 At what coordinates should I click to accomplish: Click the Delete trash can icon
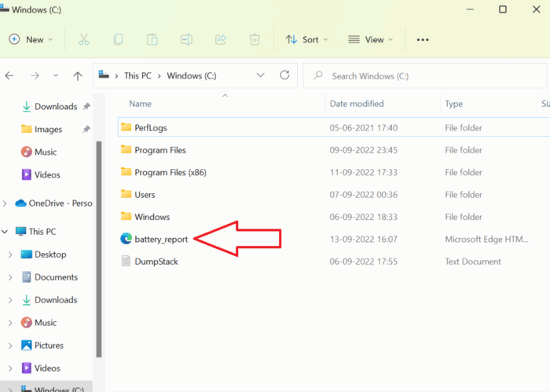255,39
